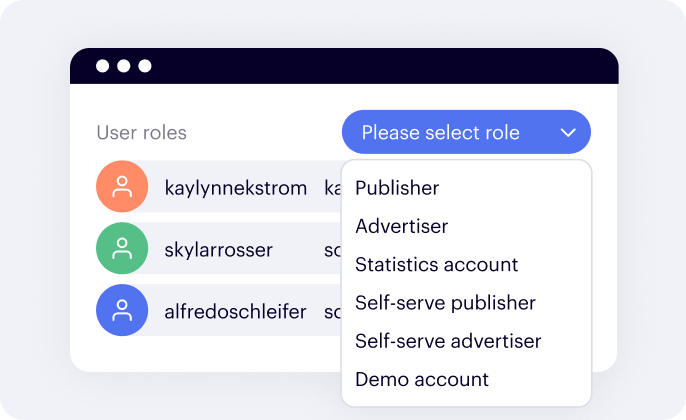Click the middle white dot in title bar
Image resolution: width=686 pixels, height=420 pixels.
tap(124, 66)
